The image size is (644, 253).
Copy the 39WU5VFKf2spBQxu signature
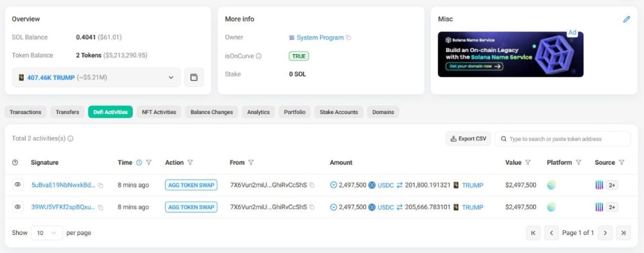tap(100, 207)
